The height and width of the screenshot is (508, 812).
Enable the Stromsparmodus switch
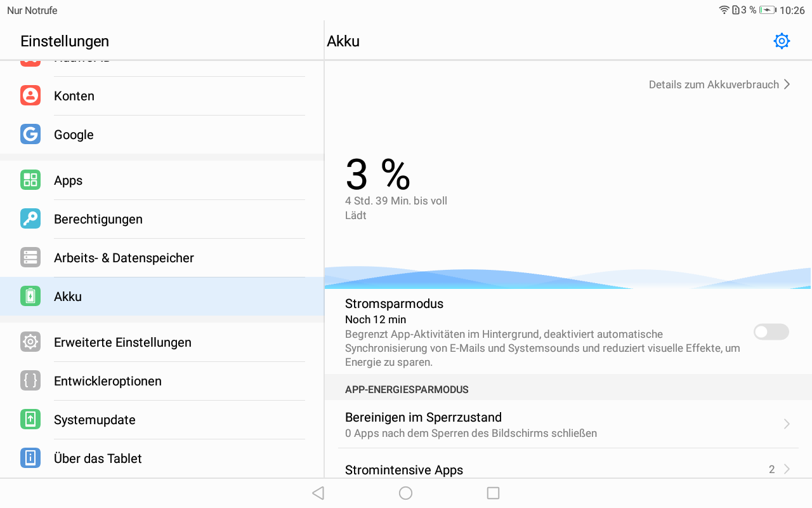tap(771, 331)
